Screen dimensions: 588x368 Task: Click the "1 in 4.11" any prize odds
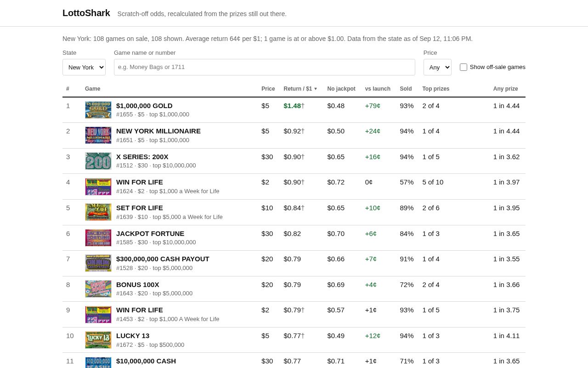(x=506, y=336)
